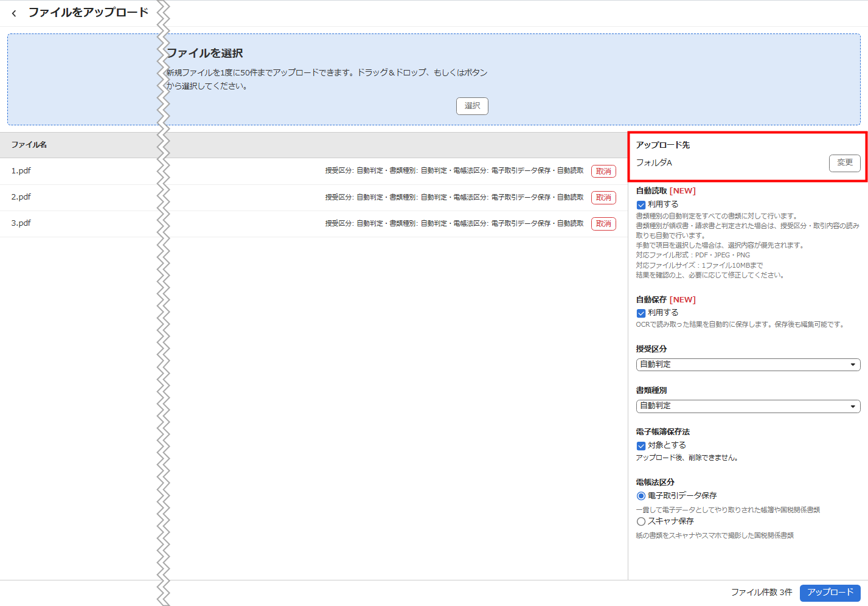Cancel upload of 3.pdf
The height and width of the screenshot is (606, 868).
tap(603, 224)
